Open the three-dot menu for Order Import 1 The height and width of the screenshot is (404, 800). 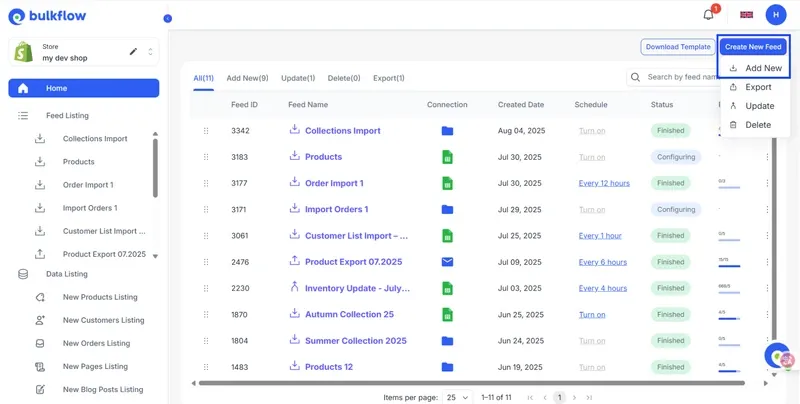[767, 183]
